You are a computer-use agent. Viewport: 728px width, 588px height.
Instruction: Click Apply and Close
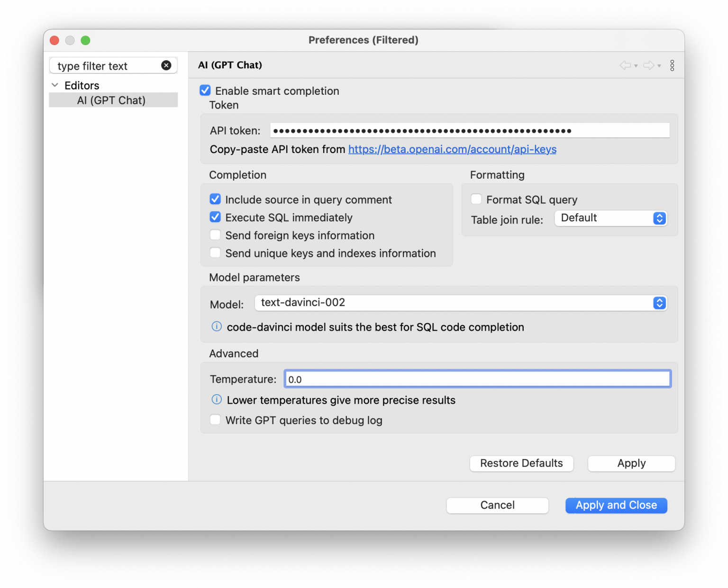(x=616, y=505)
